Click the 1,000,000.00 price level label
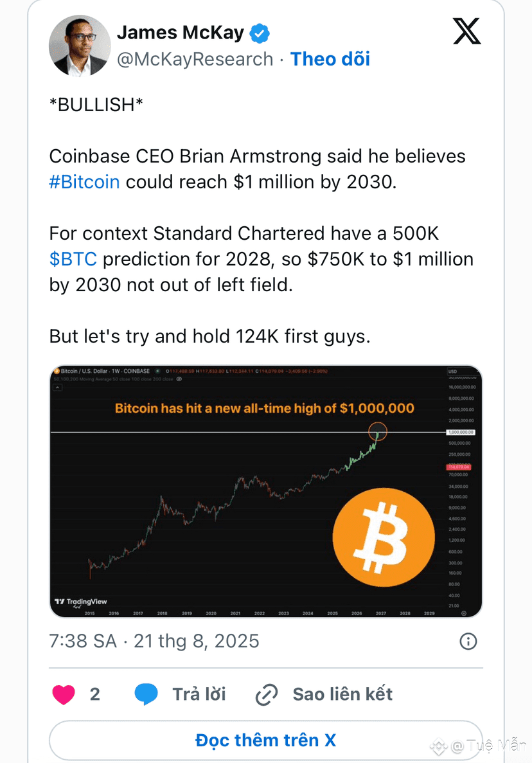 pyautogui.click(x=461, y=432)
